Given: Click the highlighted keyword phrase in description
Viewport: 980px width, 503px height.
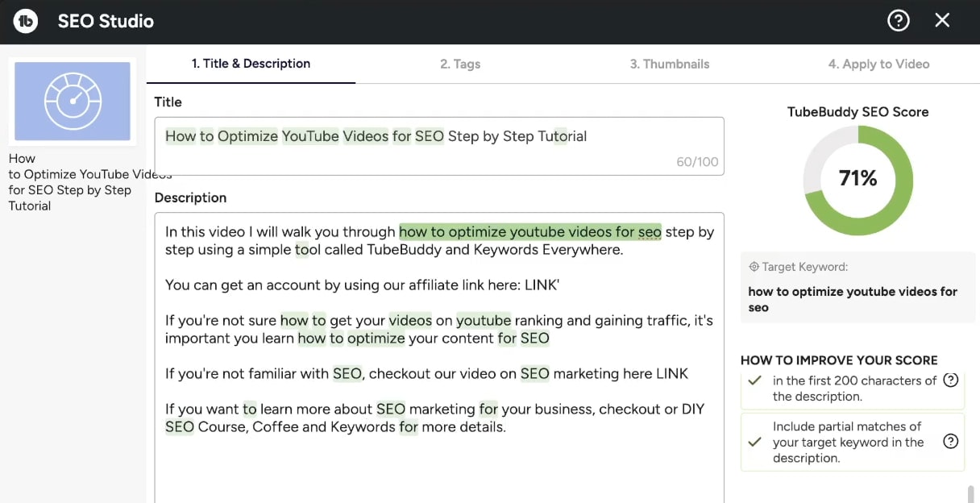Looking at the screenshot, I should coord(530,232).
